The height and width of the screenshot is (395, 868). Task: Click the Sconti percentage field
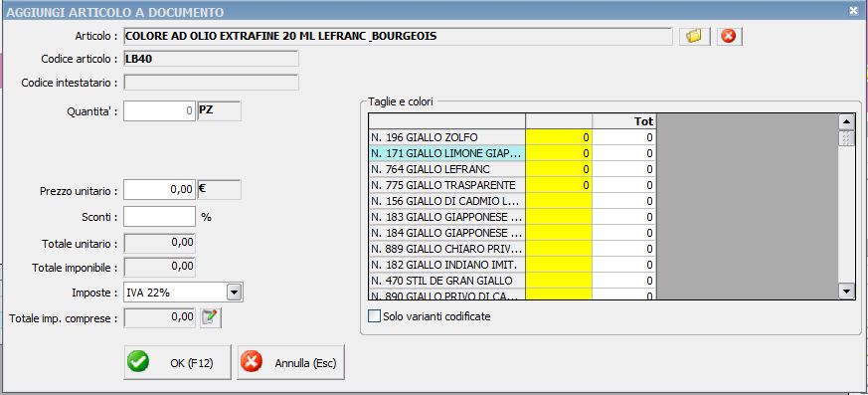coord(159,217)
